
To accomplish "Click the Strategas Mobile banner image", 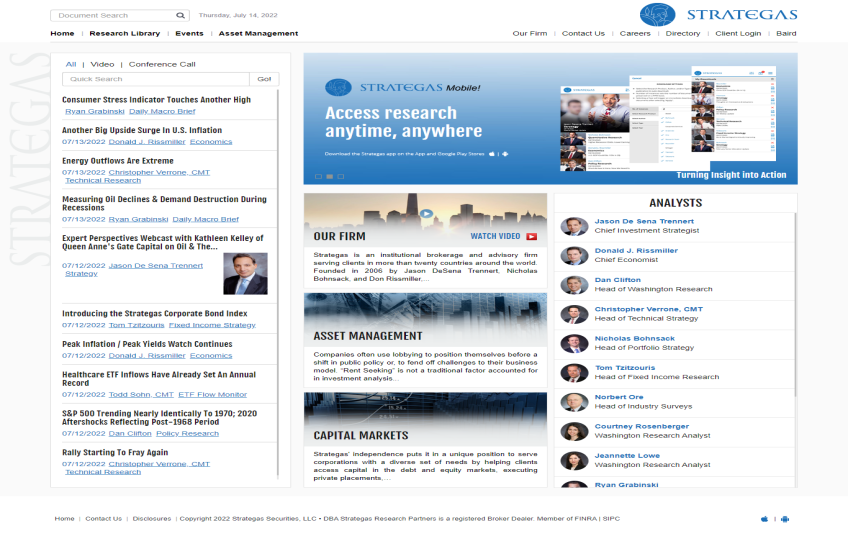I will tap(551, 119).
